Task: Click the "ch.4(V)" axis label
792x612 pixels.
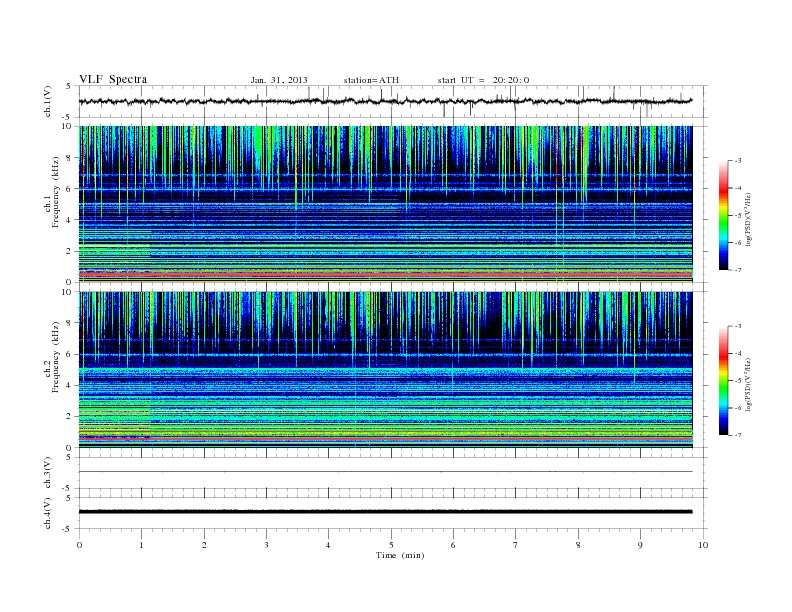Action: tap(47, 513)
